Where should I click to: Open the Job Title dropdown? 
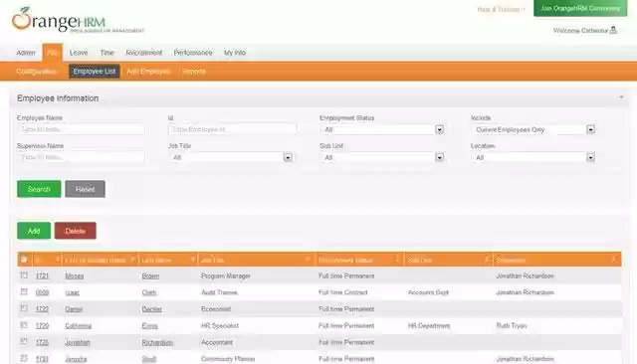pyautogui.click(x=231, y=157)
